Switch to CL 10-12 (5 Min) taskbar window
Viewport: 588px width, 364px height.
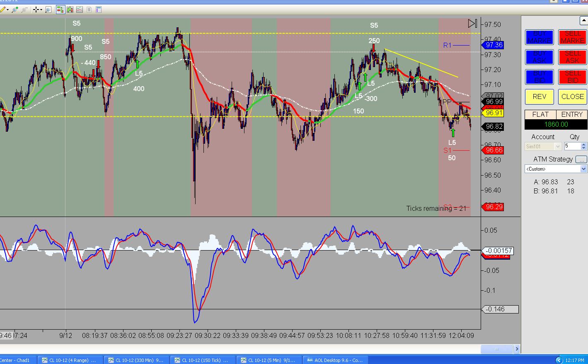269,360
